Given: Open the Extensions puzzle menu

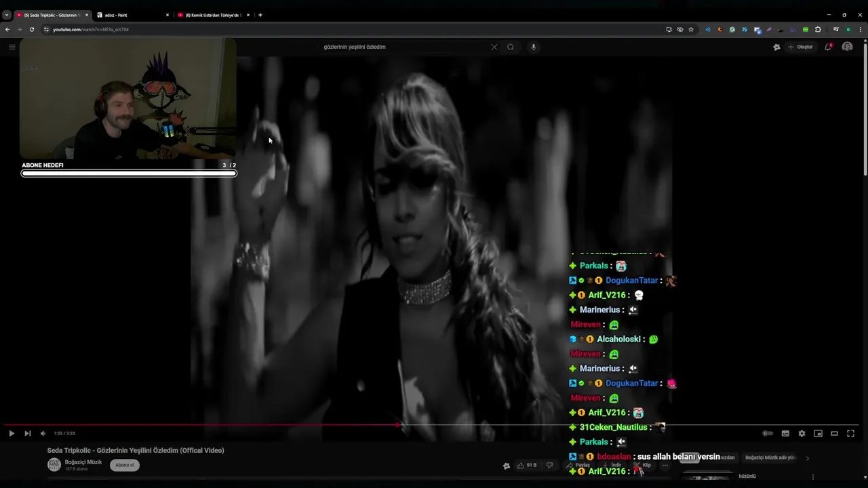Looking at the screenshot, I should click(818, 30).
